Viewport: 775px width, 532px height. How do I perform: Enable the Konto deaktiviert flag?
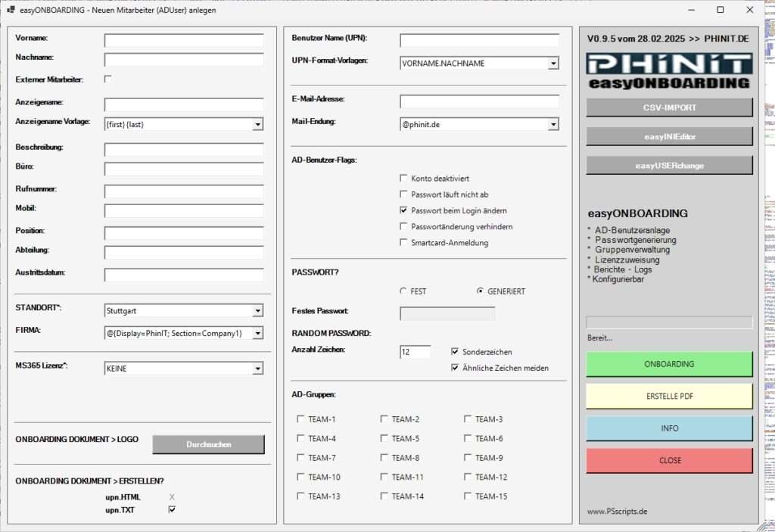click(405, 178)
